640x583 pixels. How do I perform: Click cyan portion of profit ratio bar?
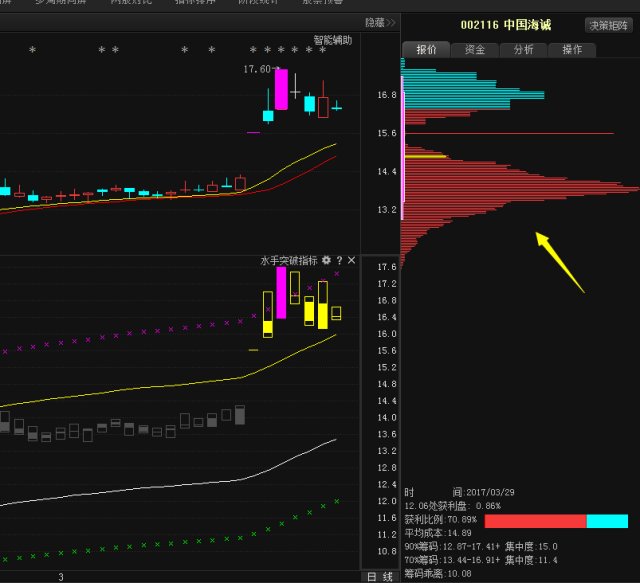(607, 521)
